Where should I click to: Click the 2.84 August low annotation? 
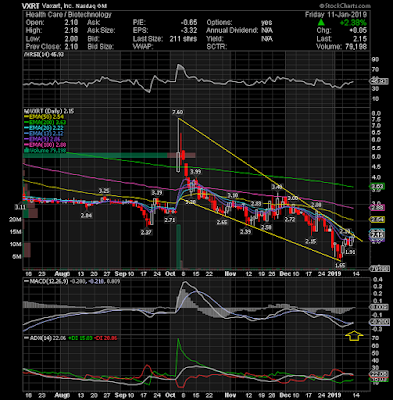86,215
